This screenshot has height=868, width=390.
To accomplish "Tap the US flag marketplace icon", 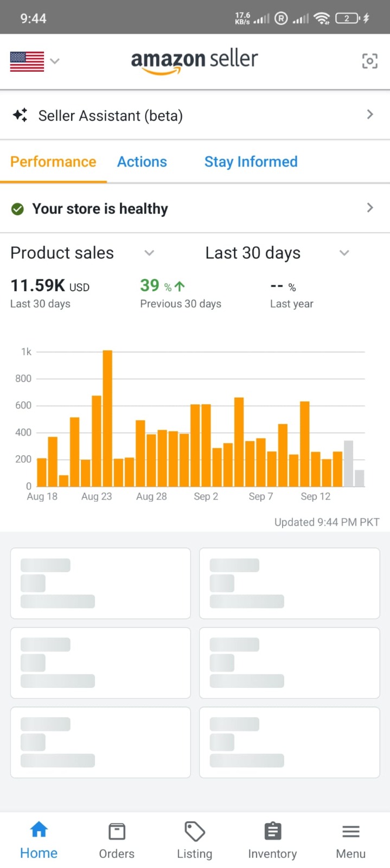I will (27, 61).
